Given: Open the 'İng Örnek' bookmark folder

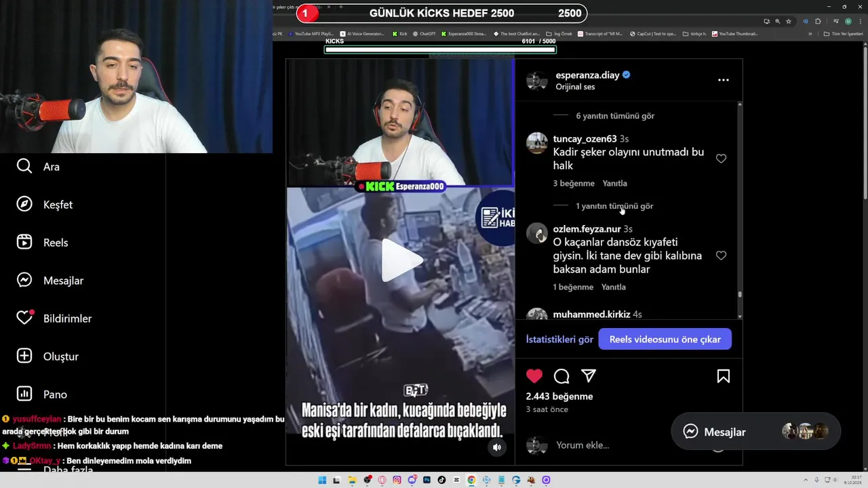Looking at the screenshot, I should click(559, 34).
